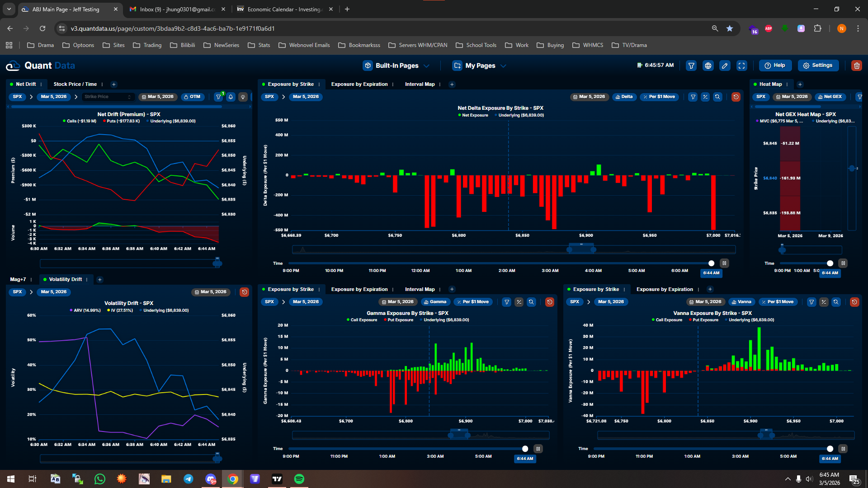Enter fullscreen mode via header icon
868x488 pixels.
pyautogui.click(x=741, y=66)
